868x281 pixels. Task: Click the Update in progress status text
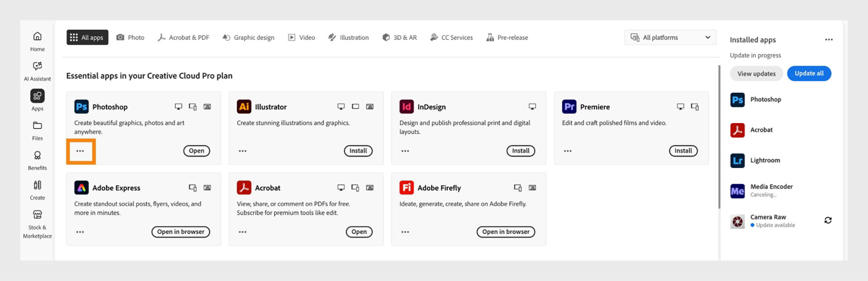(755, 56)
